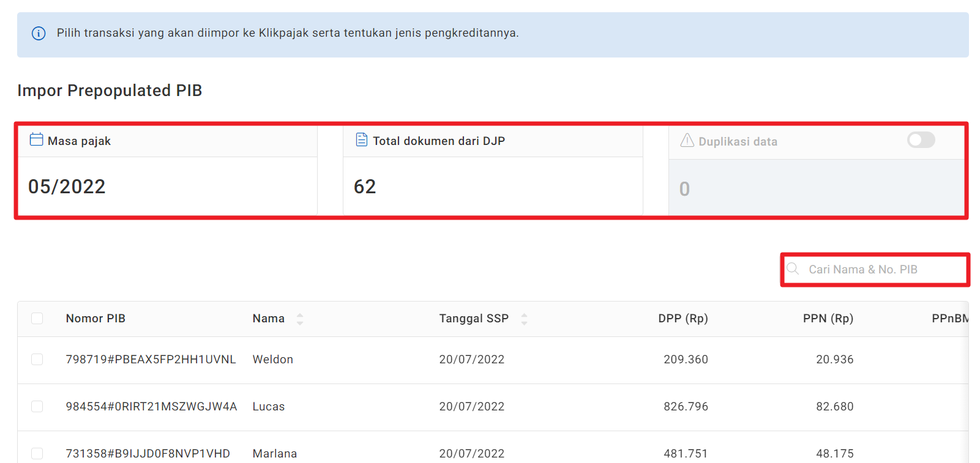Click the warning triangle icon for Duplikasi data

tap(687, 141)
